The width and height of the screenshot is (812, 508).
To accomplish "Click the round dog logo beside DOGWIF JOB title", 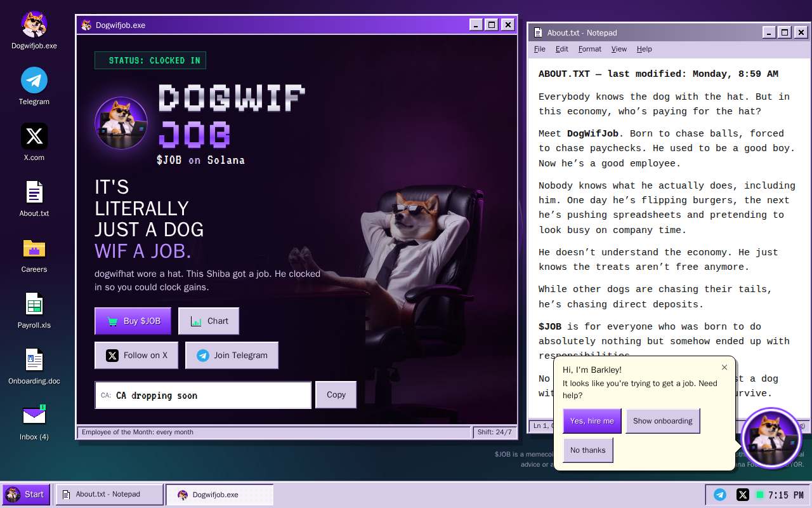I will (x=121, y=123).
